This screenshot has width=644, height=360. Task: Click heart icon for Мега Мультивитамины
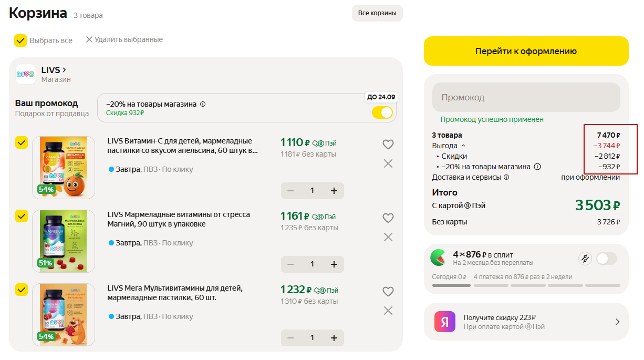pos(388,292)
